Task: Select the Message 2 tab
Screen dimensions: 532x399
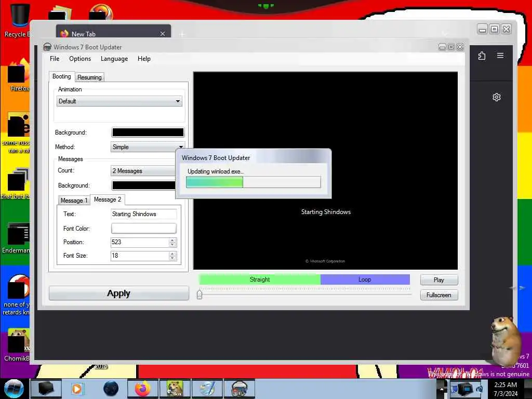Action: (107, 199)
